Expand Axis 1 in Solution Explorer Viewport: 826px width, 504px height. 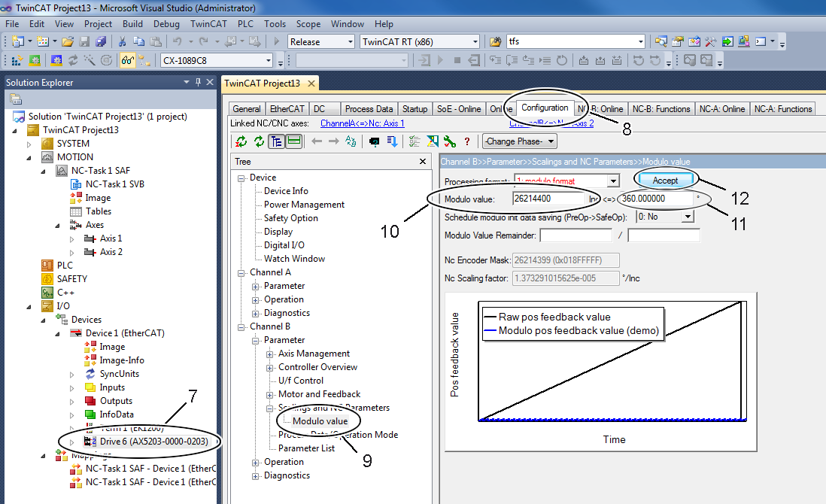point(72,238)
